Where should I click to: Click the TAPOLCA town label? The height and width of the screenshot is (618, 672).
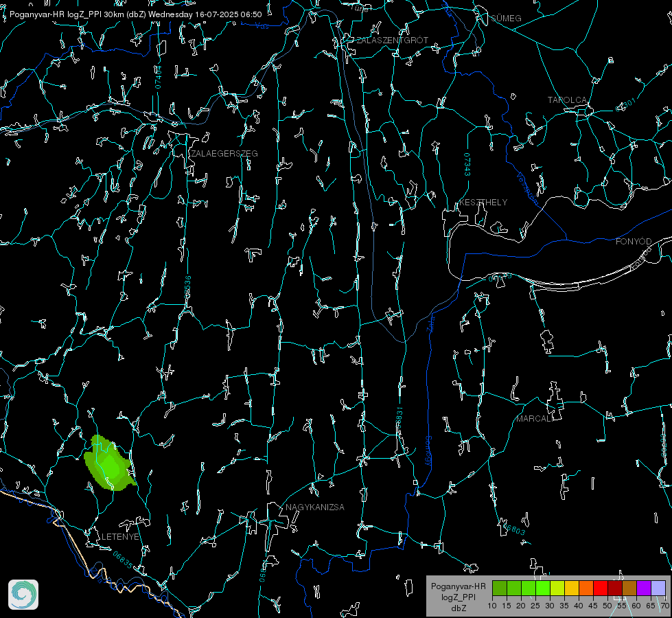[567, 100]
